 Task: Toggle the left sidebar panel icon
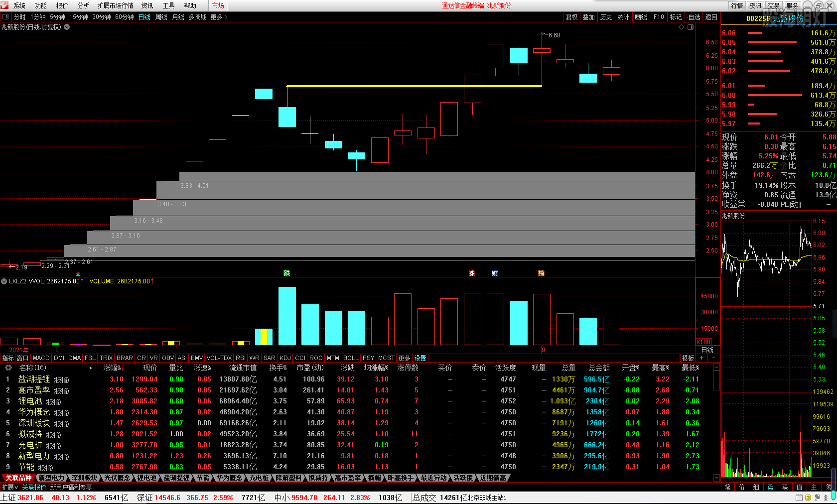coord(5,17)
